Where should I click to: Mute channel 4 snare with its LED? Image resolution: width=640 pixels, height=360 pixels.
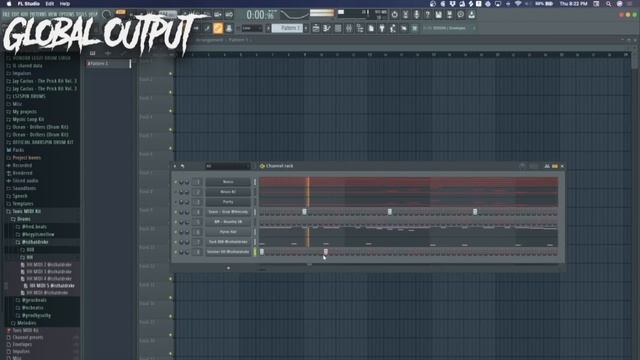pos(176,212)
